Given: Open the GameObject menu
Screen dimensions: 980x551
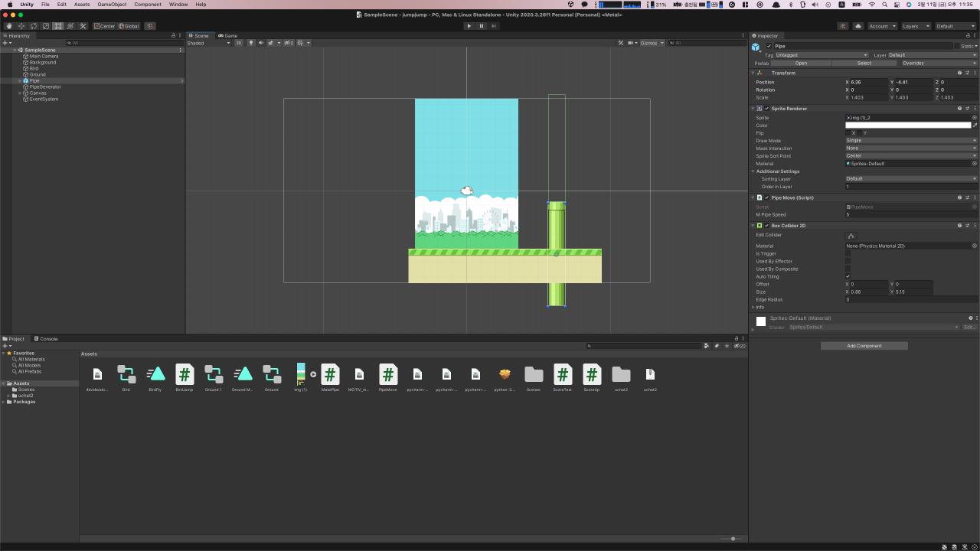Looking at the screenshot, I should coord(112,5).
